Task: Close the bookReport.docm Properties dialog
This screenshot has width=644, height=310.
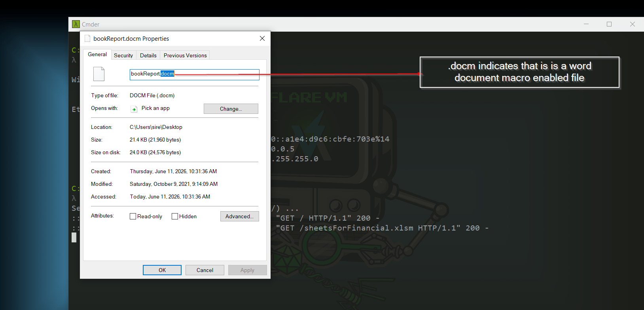Action: [262, 38]
